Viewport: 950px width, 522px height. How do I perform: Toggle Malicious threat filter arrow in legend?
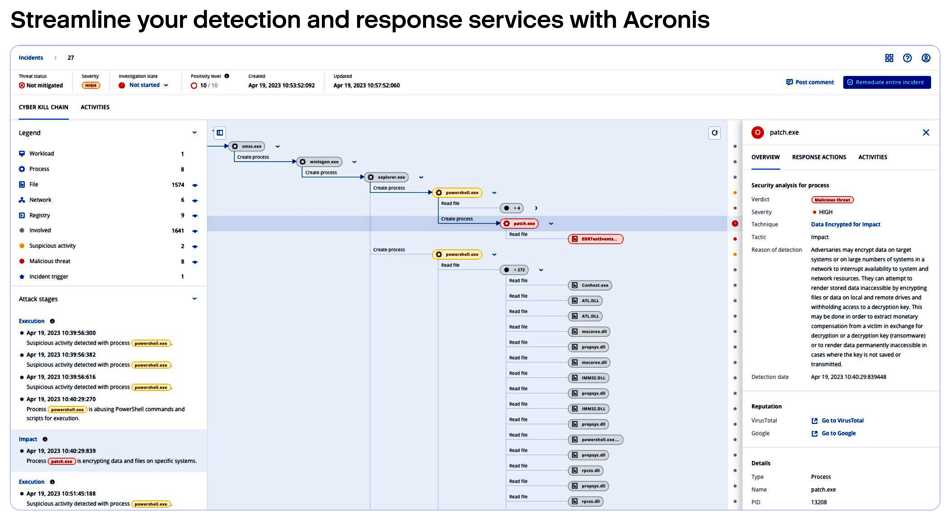coord(195,262)
